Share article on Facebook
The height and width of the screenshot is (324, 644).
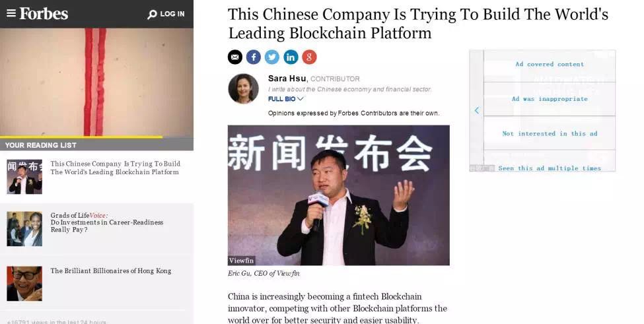point(254,57)
